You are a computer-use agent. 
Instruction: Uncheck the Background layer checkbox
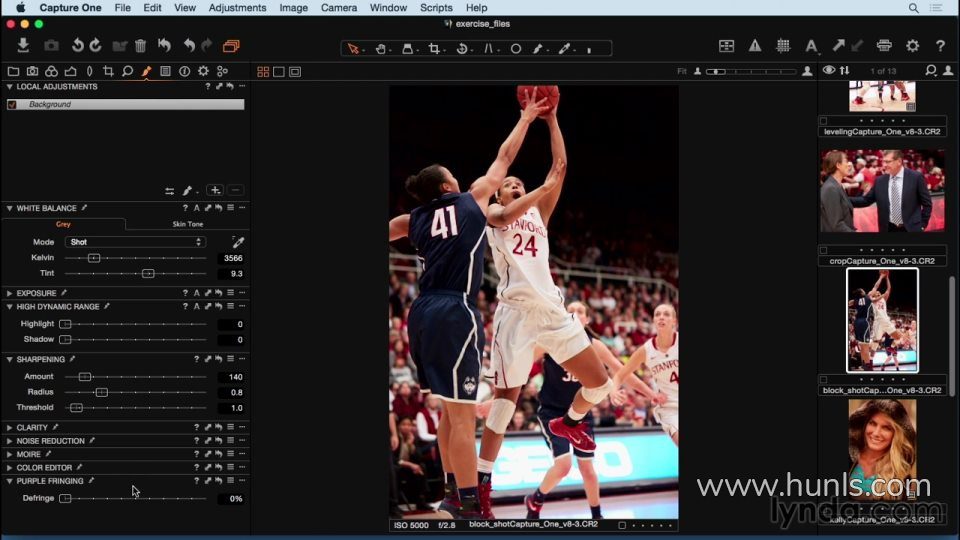point(12,104)
